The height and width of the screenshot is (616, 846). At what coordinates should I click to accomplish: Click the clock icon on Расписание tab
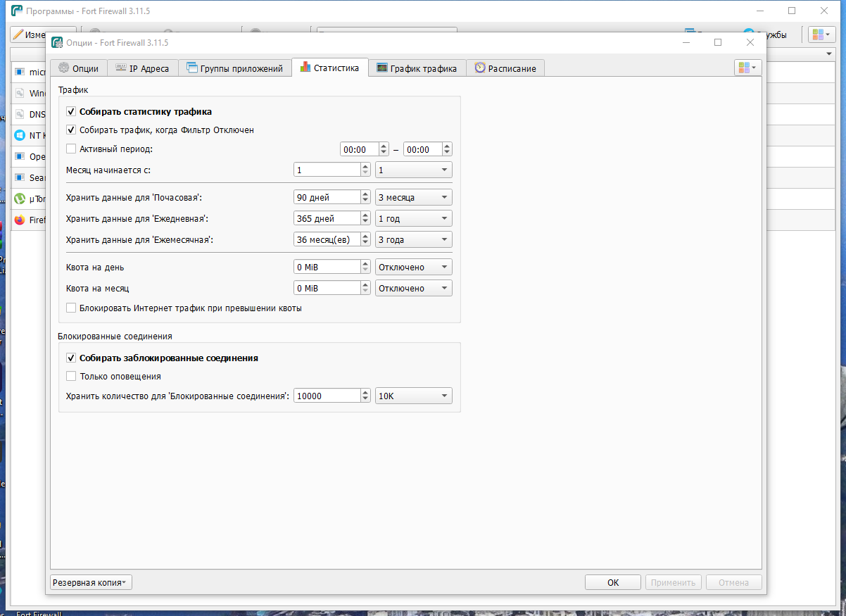click(x=480, y=68)
